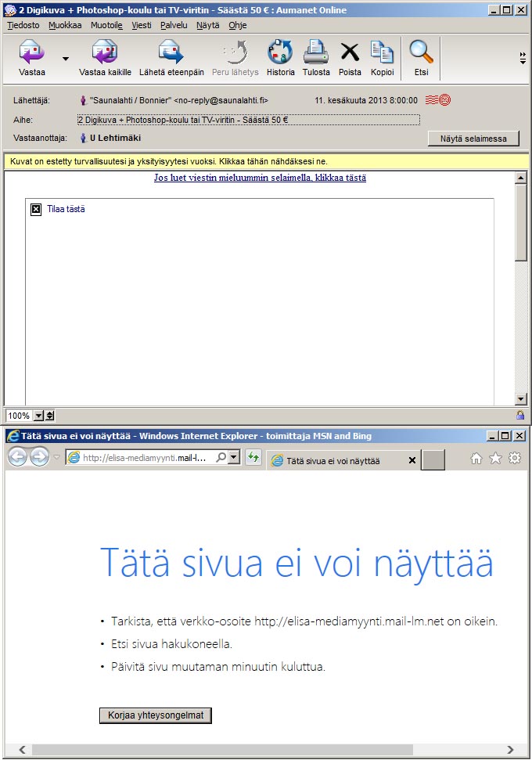Image resolution: width=532 pixels, height=760 pixels.
Task: Open the 'Jos luet viestin mieluummin selaimella' link
Action: 261,178
